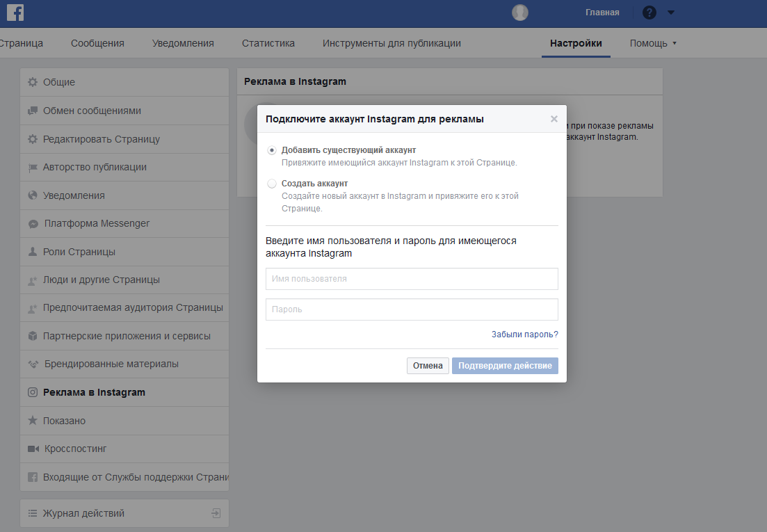The image size is (767, 532).
Task: Click the Messenger icon for Платформа Messenger
Action: (33, 224)
